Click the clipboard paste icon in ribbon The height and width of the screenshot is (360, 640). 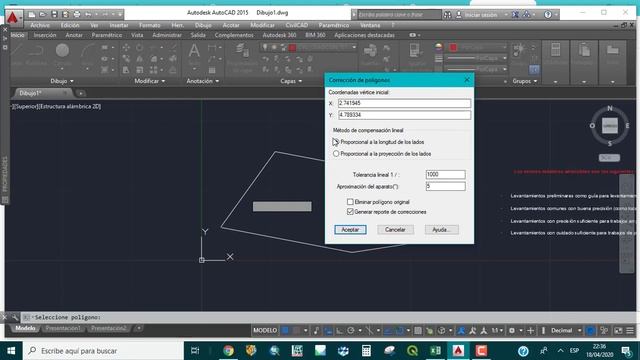tap(584, 50)
